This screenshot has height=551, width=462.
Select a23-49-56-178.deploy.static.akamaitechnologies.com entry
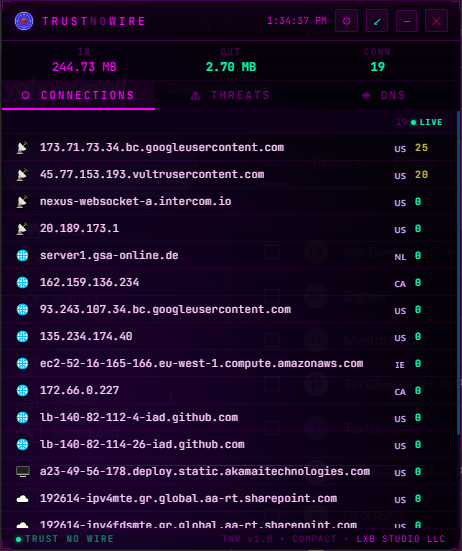click(229, 472)
